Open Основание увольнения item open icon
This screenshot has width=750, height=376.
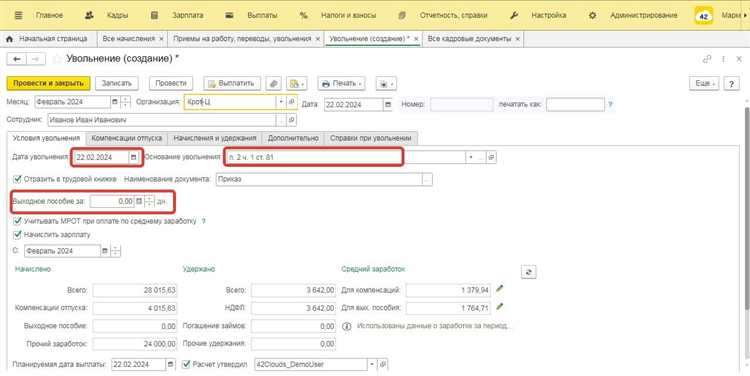pyautogui.click(x=491, y=157)
